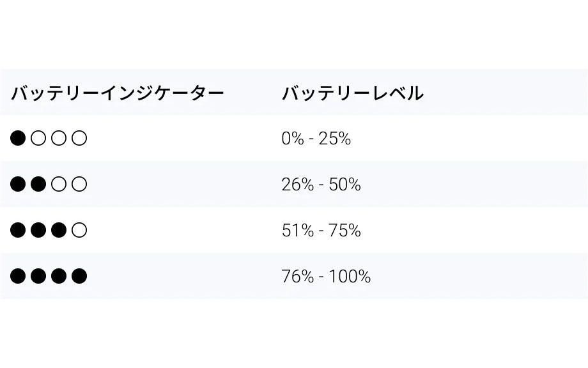Click the only empty circle in the 51% - 75% row
This screenshot has height=368, width=588.
tap(79, 230)
